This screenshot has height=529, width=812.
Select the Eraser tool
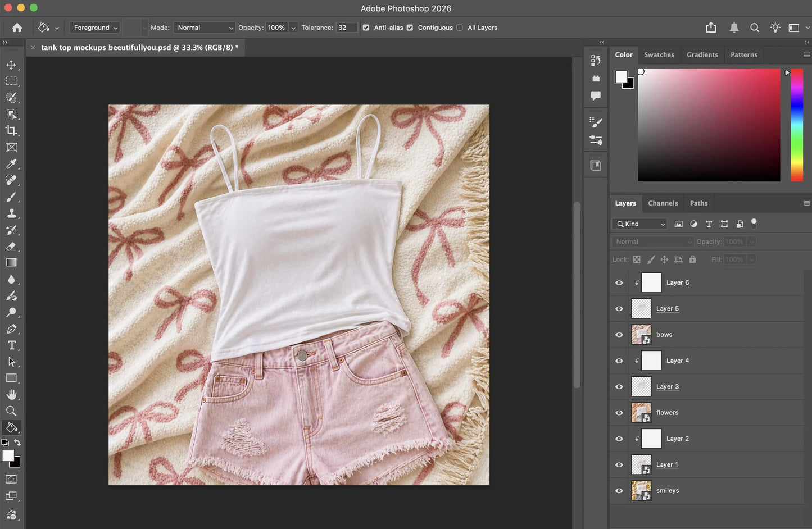(x=11, y=246)
